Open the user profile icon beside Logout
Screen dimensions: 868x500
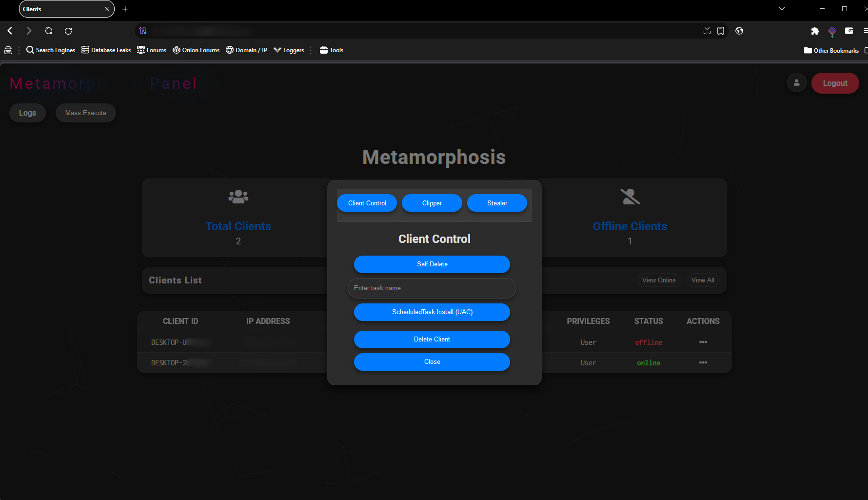point(797,83)
